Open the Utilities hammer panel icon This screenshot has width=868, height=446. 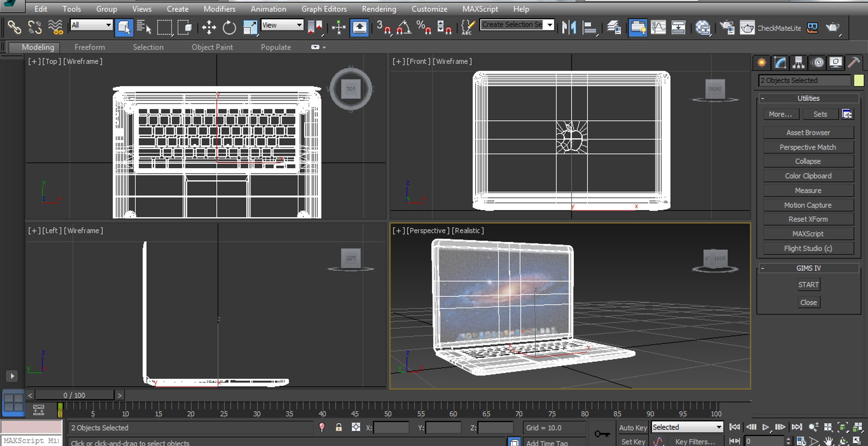click(x=854, y=62)
